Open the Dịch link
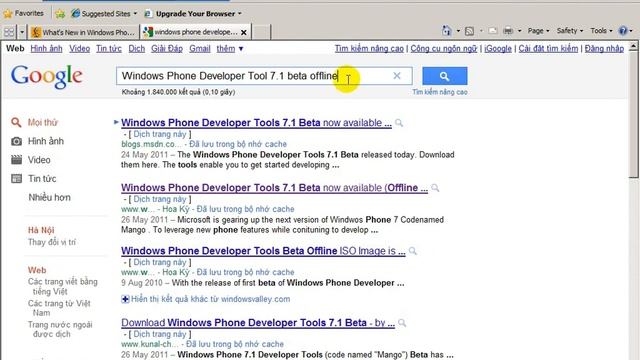The width and height of the screenshot is (640, 360). [136, 49]
